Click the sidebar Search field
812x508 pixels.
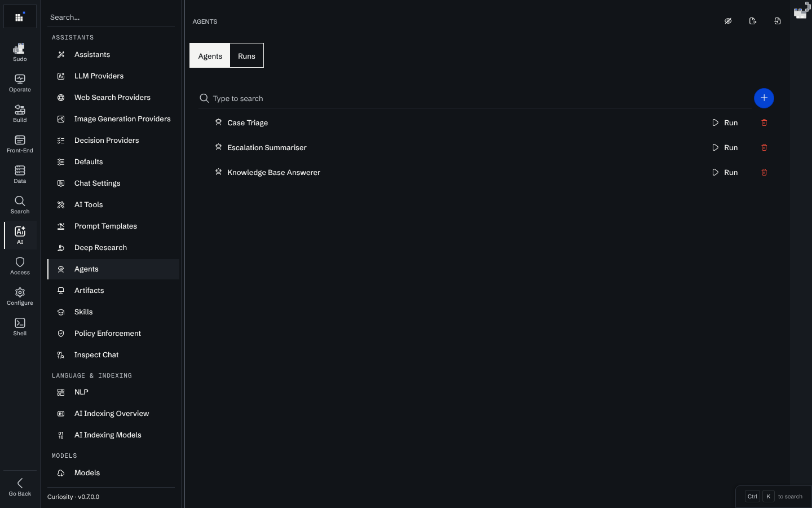point(111,17)
